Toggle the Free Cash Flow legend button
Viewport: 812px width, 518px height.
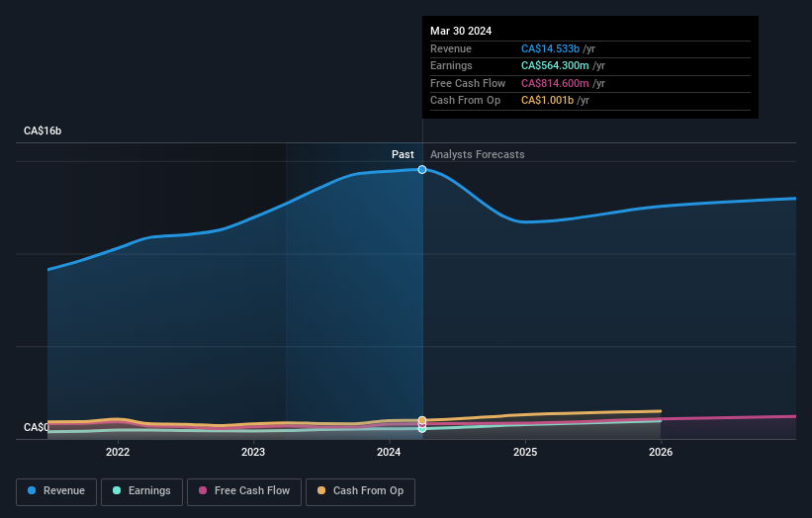244,491
